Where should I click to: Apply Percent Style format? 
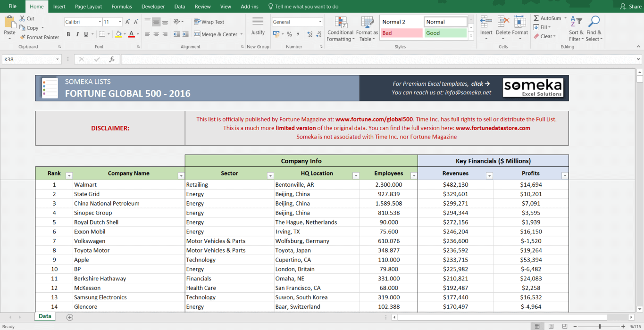point(289,34)
